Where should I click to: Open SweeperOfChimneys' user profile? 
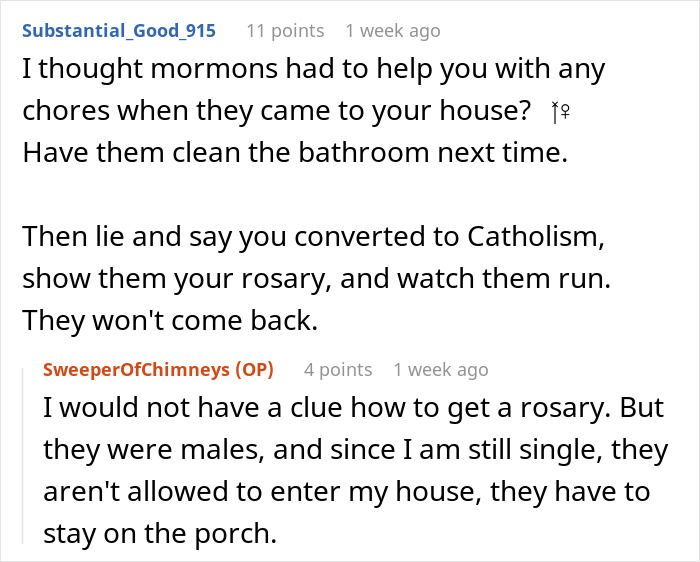coord(136,370)
